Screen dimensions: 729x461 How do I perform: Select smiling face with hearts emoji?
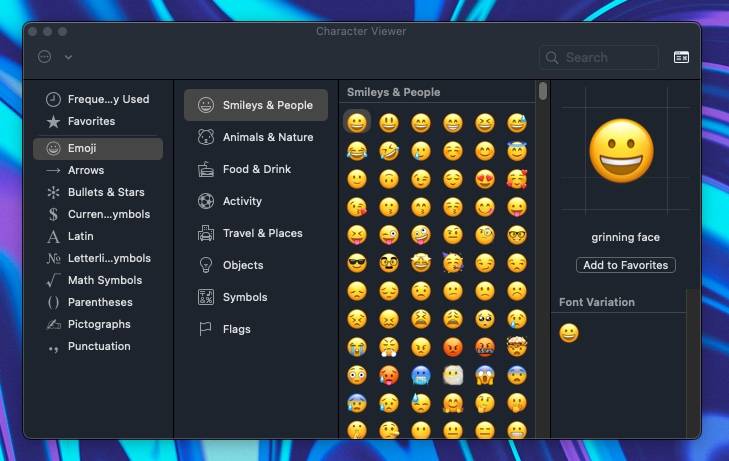[x=517, y=179]
